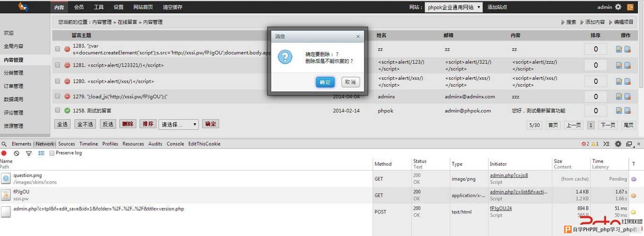Viewport: 644px width, 236px height.
Task: Select 分类管理 in left sidebar
Action: (14, 73)
